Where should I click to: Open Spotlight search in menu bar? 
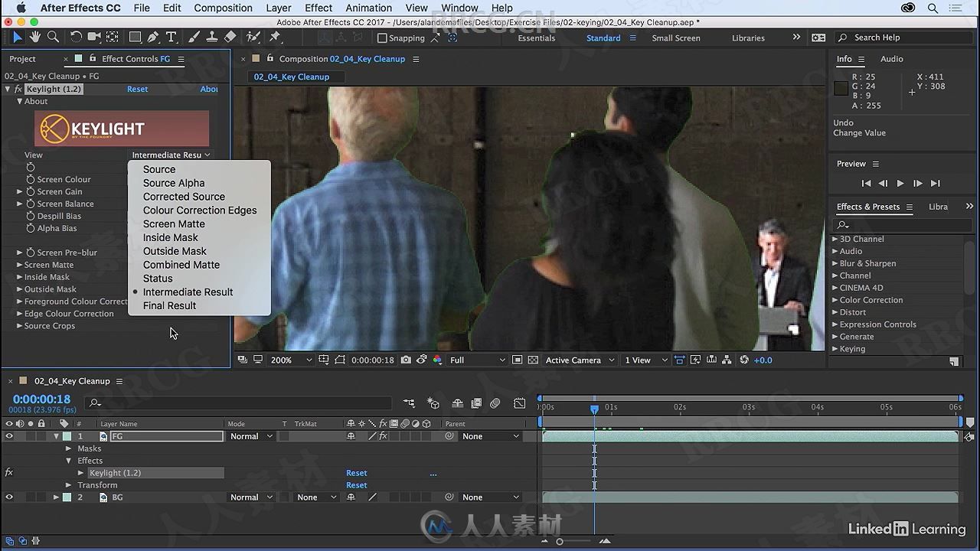click(933, 8)
